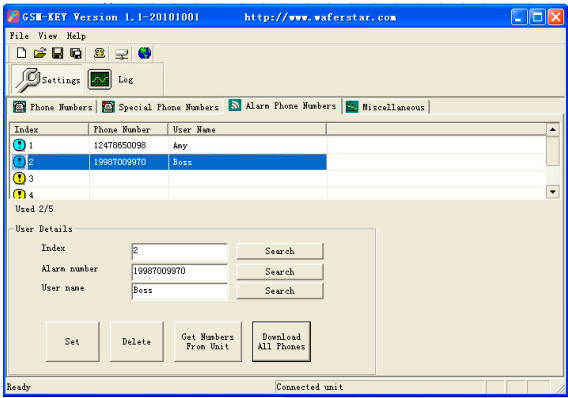Click the Open folder toolbar icon
Screen dimensions: 568x398
pos(39,53)
